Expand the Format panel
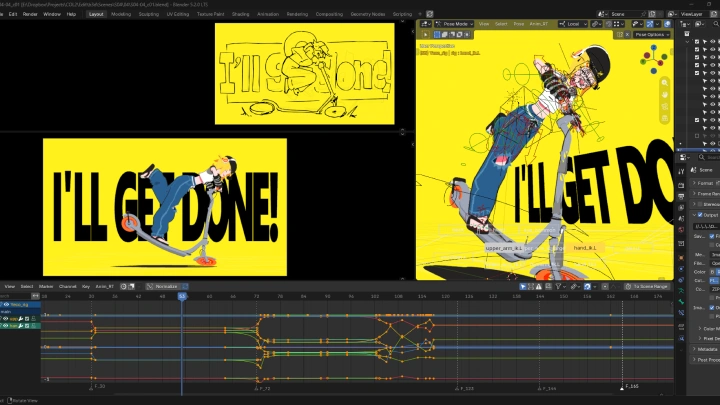Image resolution: width=720 pixels, height=405 pixels. [x=704, y=183]
